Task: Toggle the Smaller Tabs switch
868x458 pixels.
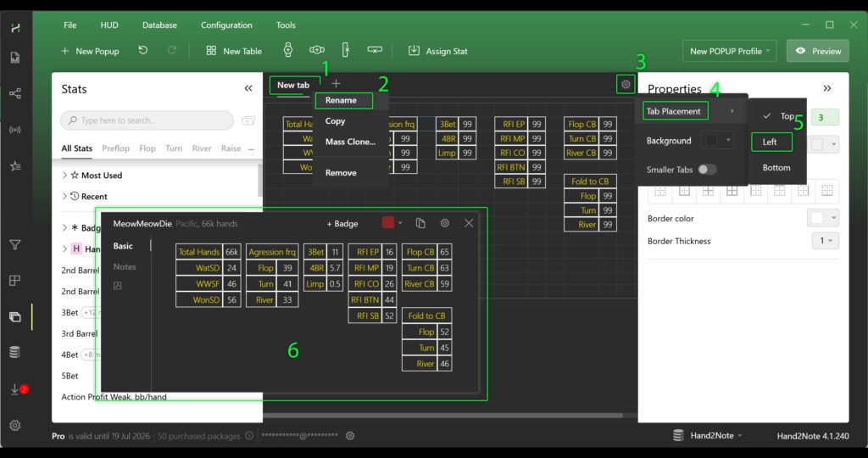Action: click(706, 169)
